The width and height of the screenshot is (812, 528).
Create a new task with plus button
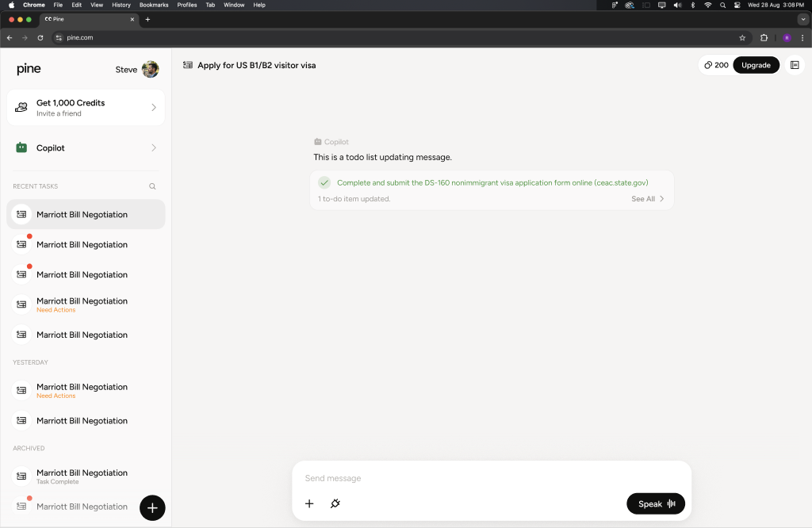[152, 508]
